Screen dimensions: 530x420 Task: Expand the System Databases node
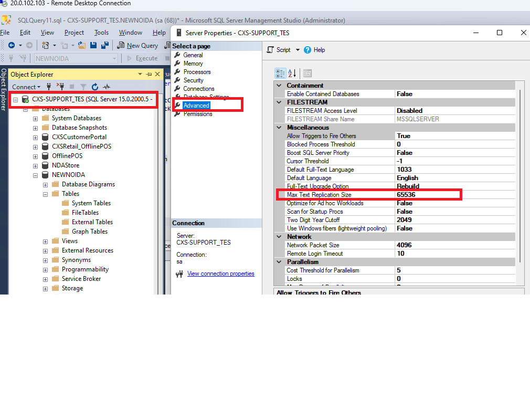pos(36,119)
